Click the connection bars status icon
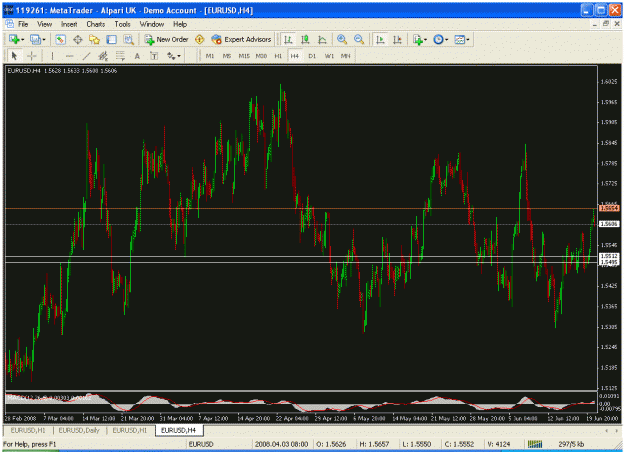Screen dimensions: 625x452 tap(535, 444)
